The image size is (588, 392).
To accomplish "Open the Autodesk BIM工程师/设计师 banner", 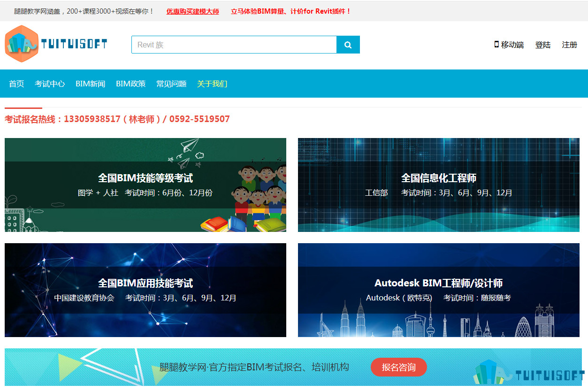I will pos(439,290).
